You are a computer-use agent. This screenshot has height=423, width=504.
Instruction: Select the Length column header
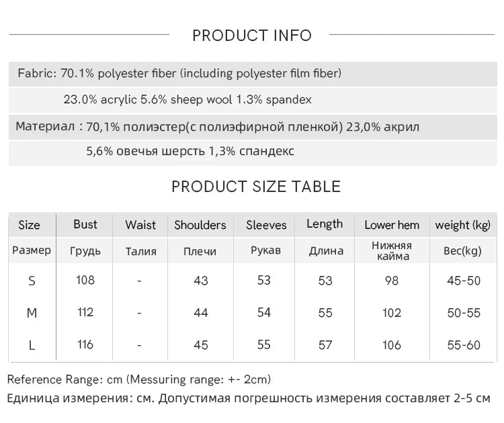tap(325, 224)
